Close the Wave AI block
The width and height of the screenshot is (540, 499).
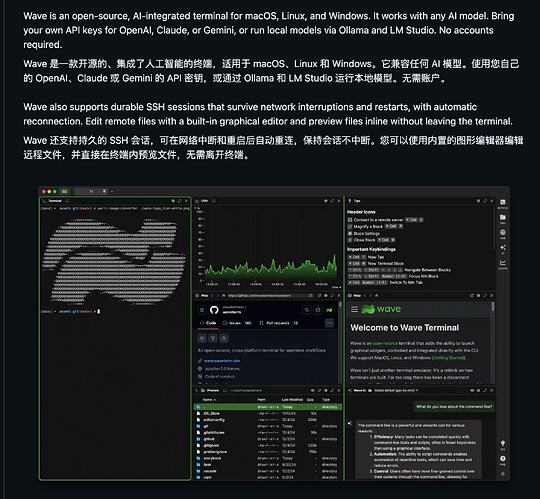pos(491,390)
